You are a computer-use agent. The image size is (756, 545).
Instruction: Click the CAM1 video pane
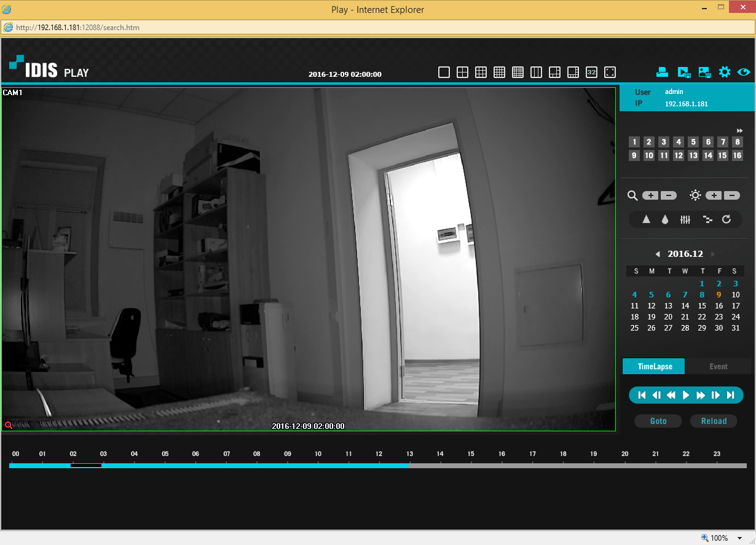coord(309,259)
